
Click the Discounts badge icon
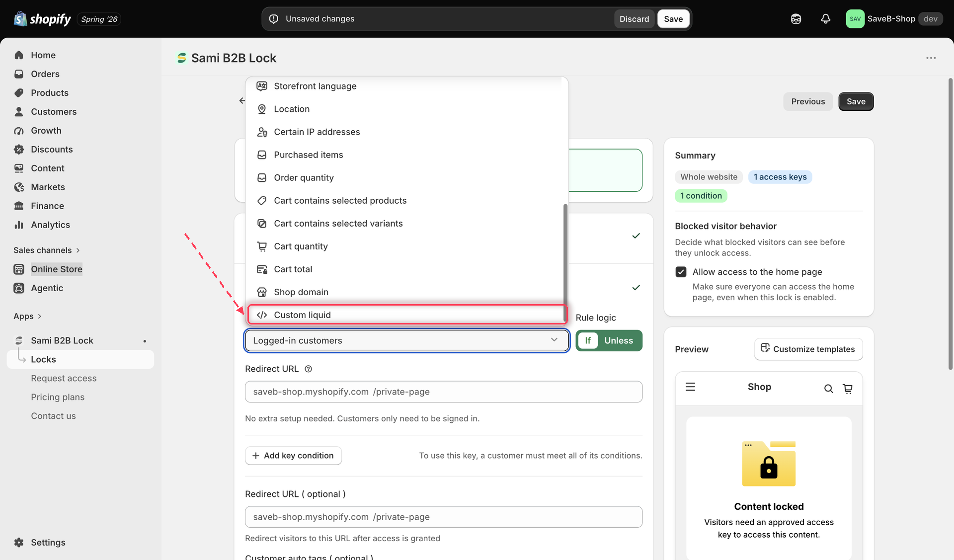[x=19, y=150]
